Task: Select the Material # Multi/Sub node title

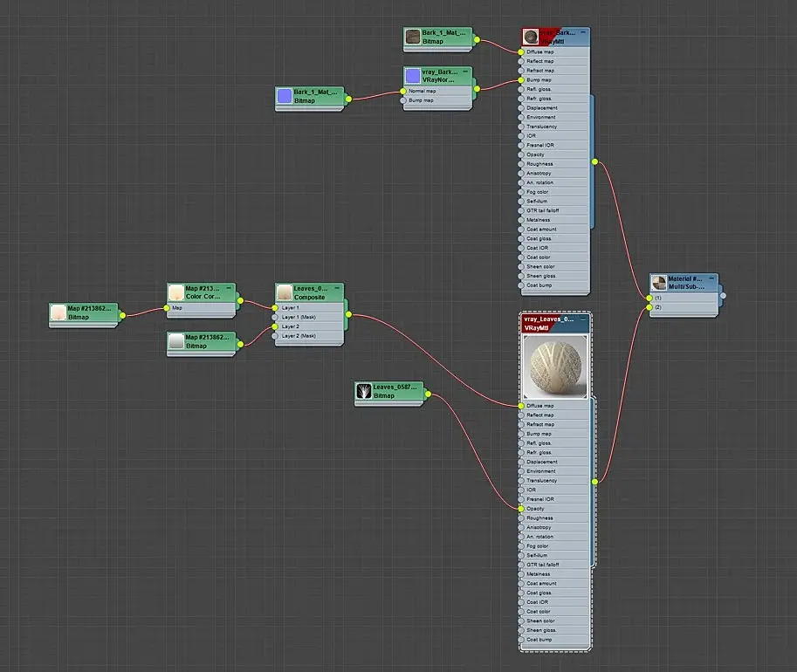Action: pos(685,283)
